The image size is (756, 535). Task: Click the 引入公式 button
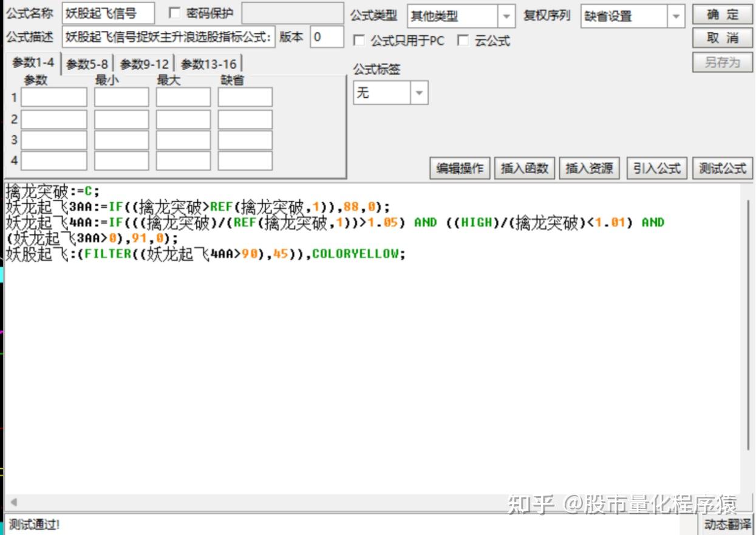tap(657, 168)
